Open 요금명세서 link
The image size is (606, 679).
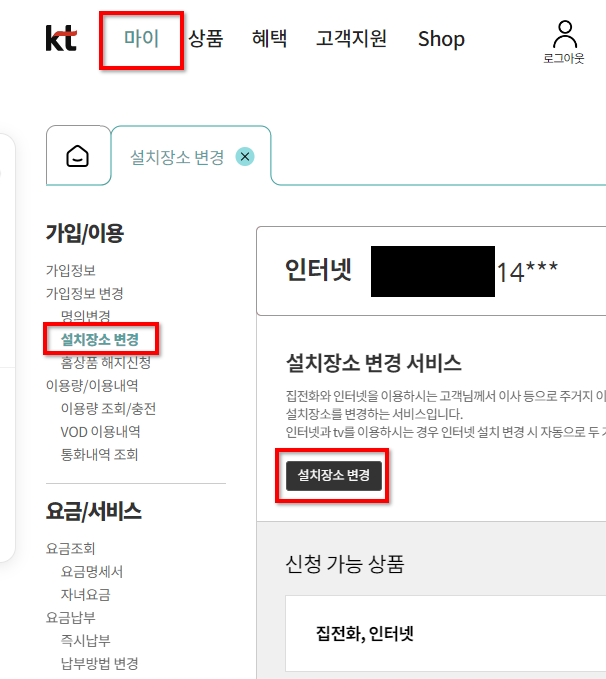[92, 572]
